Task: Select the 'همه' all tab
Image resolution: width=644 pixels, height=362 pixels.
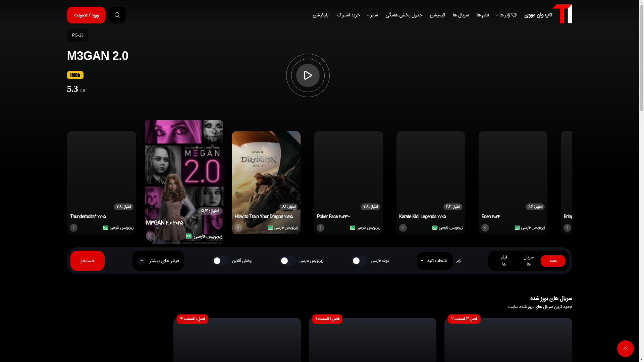Action: point(553,261)
